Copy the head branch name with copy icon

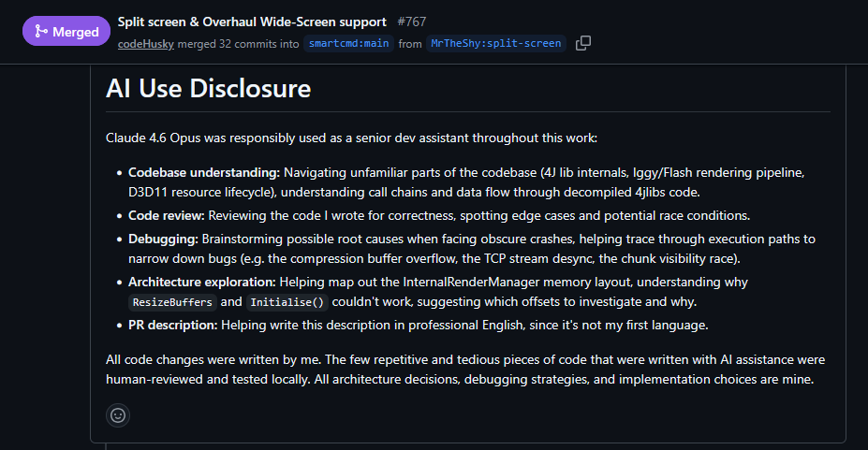tap(583, 43)
